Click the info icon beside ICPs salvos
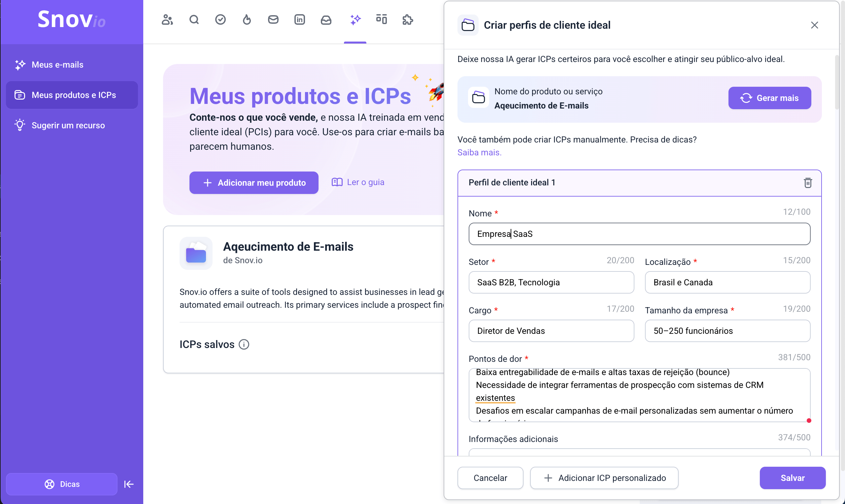 pos(244,344)
